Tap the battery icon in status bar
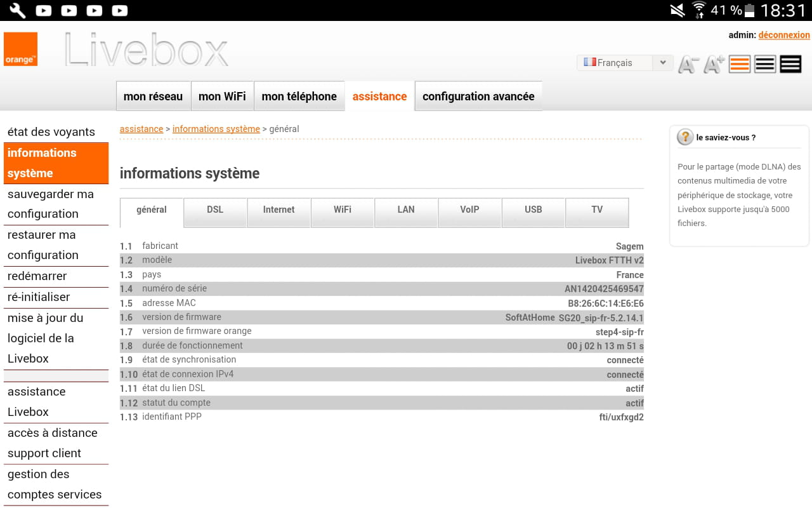The width and height of the screenshot is (812, 508). pyautogui.click(x=750, y=10)
